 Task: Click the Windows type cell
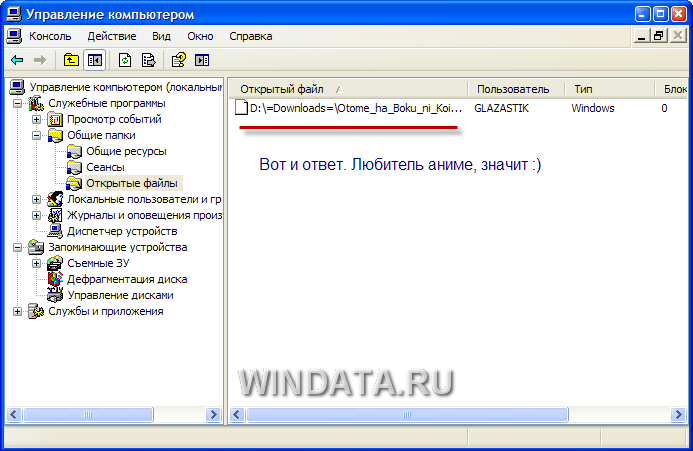pyautogui.click(x=592, y=108)
